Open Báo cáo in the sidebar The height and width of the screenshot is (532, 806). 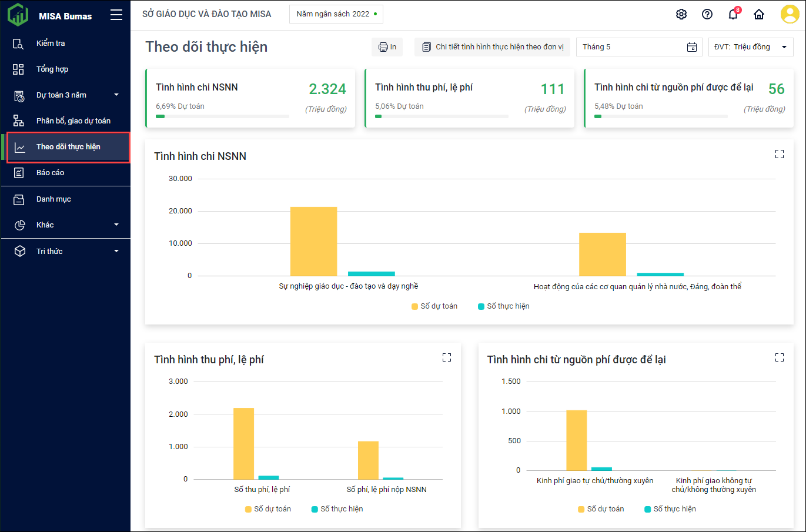click(x=51, y=173)
